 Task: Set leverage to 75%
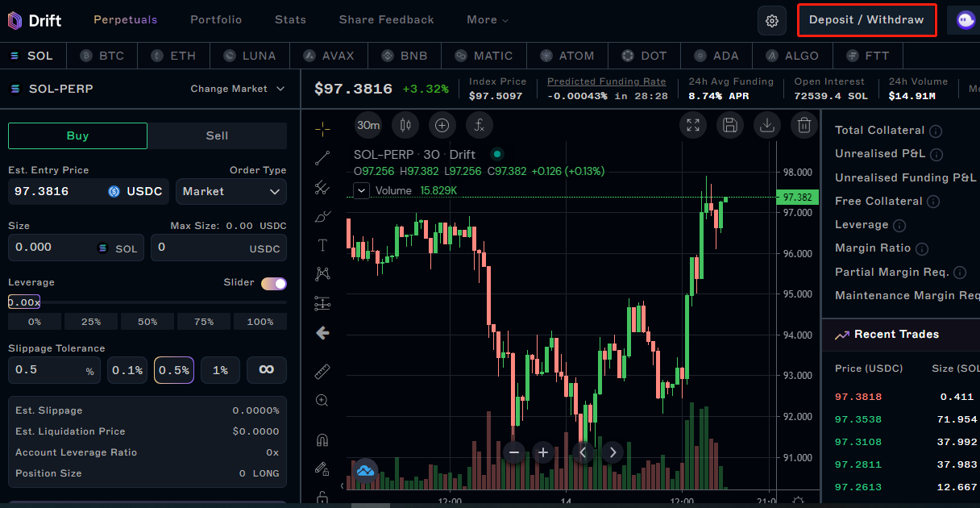204,322
